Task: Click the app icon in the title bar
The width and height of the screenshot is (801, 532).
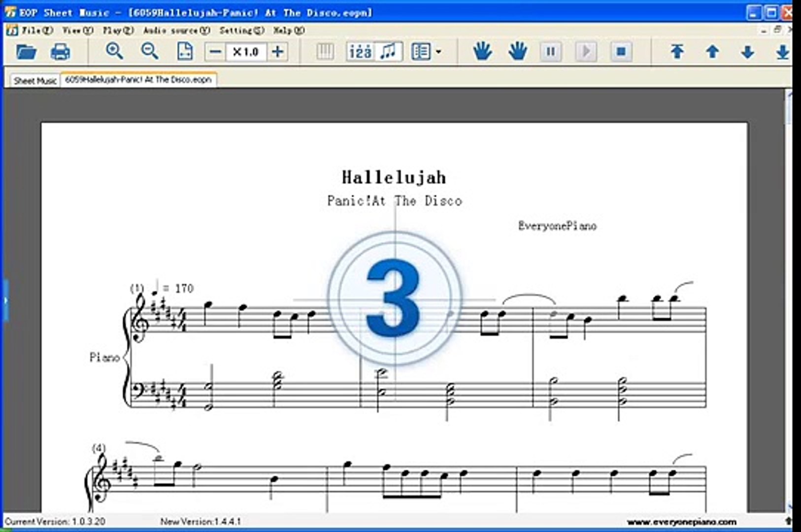Action: point(10,12)
